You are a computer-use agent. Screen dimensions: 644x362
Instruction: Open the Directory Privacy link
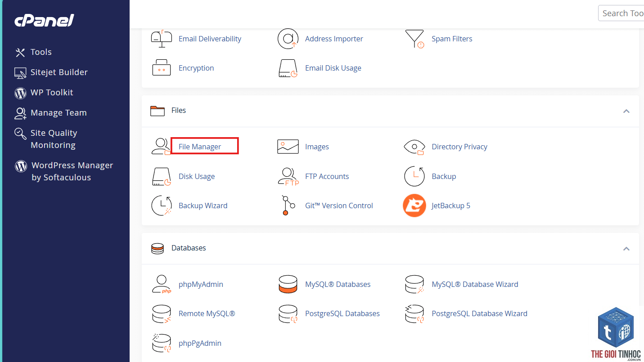pos(459,147)
